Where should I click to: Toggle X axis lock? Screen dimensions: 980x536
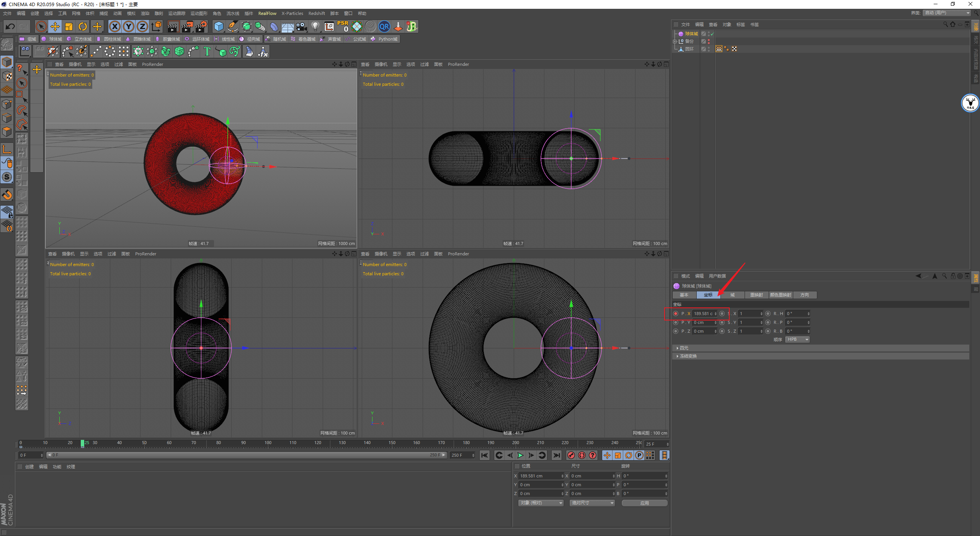pos(115,26)
